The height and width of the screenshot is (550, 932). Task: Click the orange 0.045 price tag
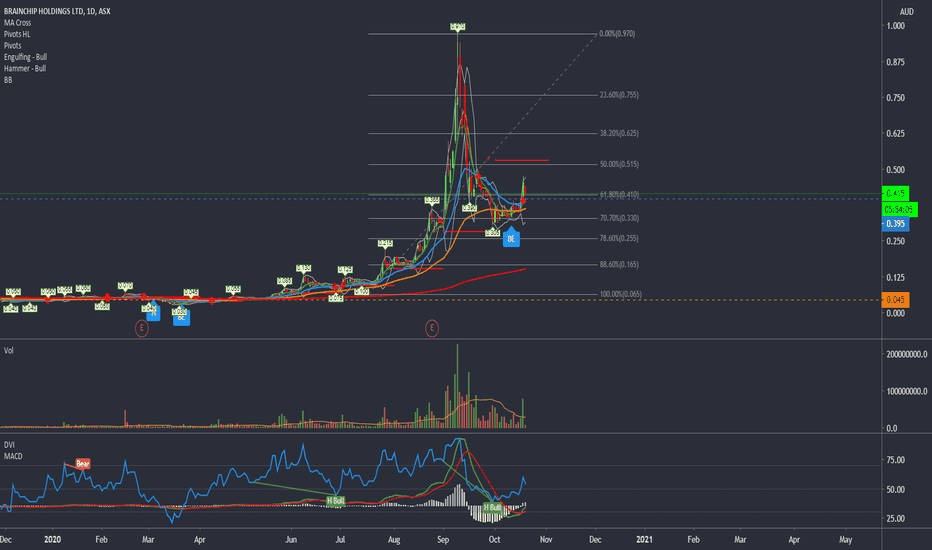click(x=895, y=300)
